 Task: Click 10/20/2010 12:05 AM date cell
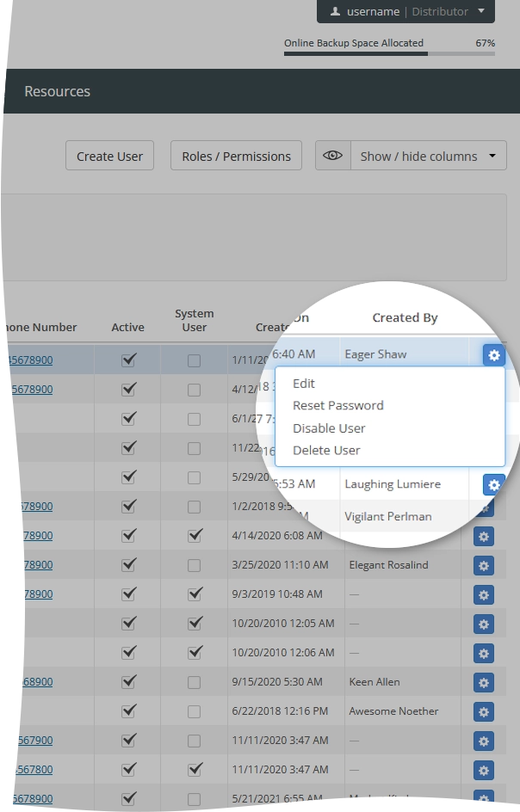point(283,624)
